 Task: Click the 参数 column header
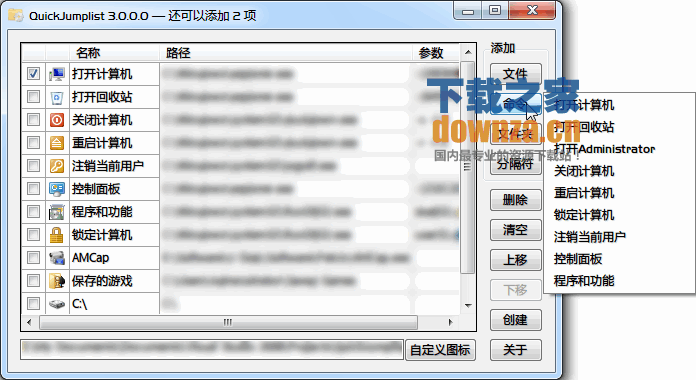tap(436, 53)
